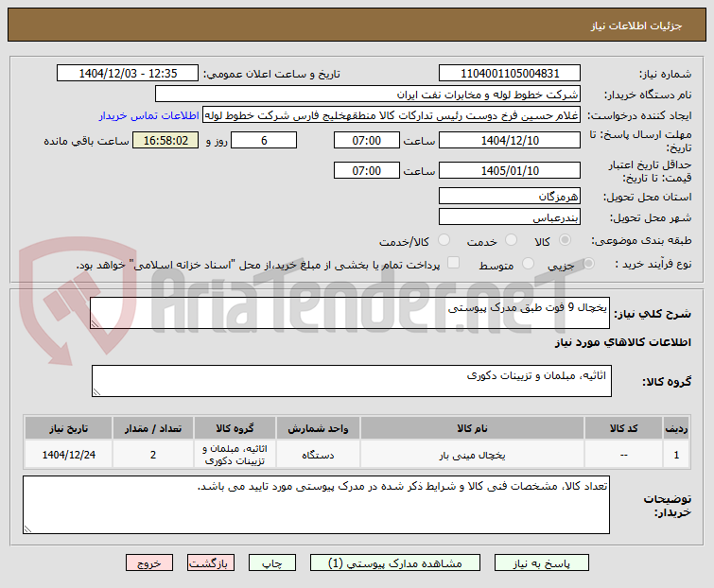Viewport: 714px width, 588px height.
Task: Click the 'یخچال مینی بار' item cell
Action: point(472,455)
